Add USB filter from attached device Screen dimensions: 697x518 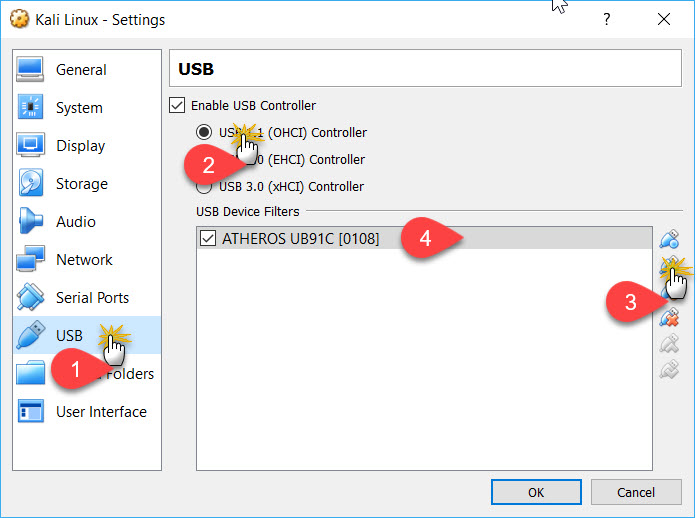[x=669, y=266]
